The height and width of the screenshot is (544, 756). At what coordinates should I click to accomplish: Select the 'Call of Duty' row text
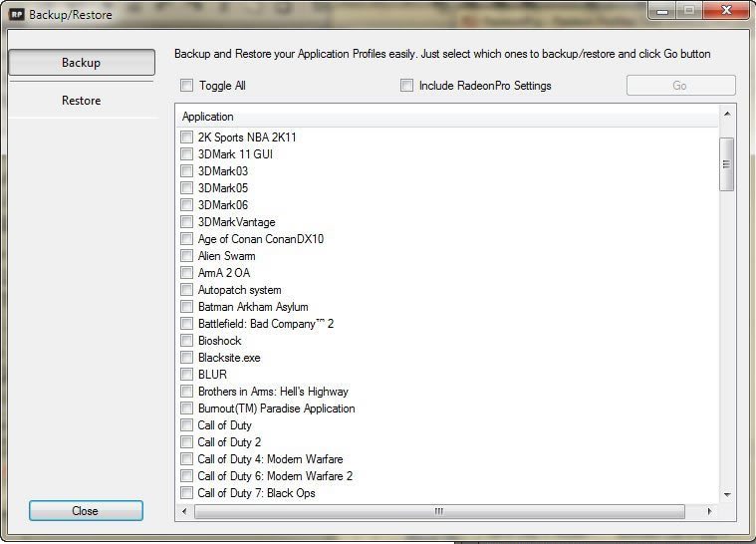pyautogui.click(x=225, y=425)
